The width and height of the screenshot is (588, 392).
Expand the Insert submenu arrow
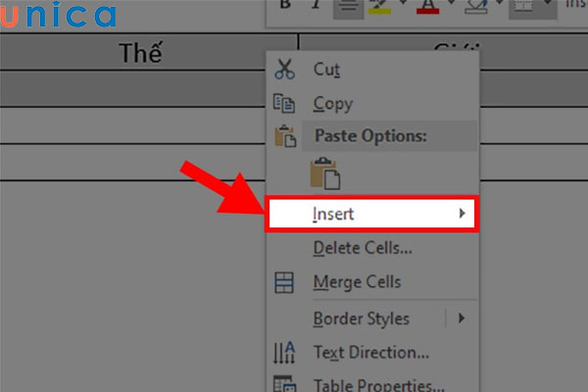pos(462,213)
